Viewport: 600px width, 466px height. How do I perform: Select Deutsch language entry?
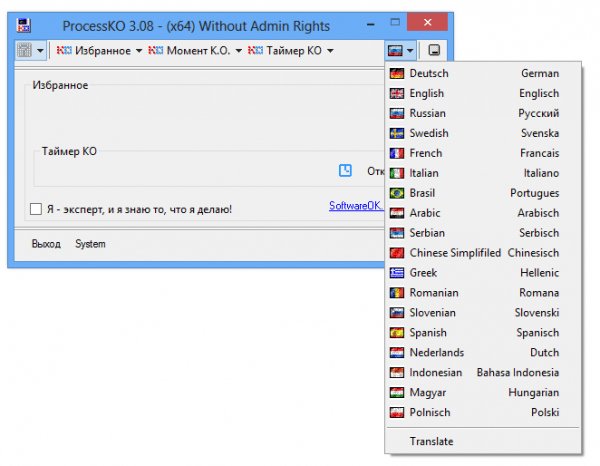[x=483, y=73]
